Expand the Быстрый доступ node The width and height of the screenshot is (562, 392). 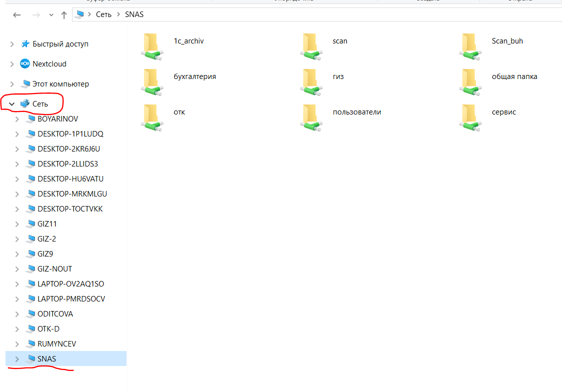(12, 44)
